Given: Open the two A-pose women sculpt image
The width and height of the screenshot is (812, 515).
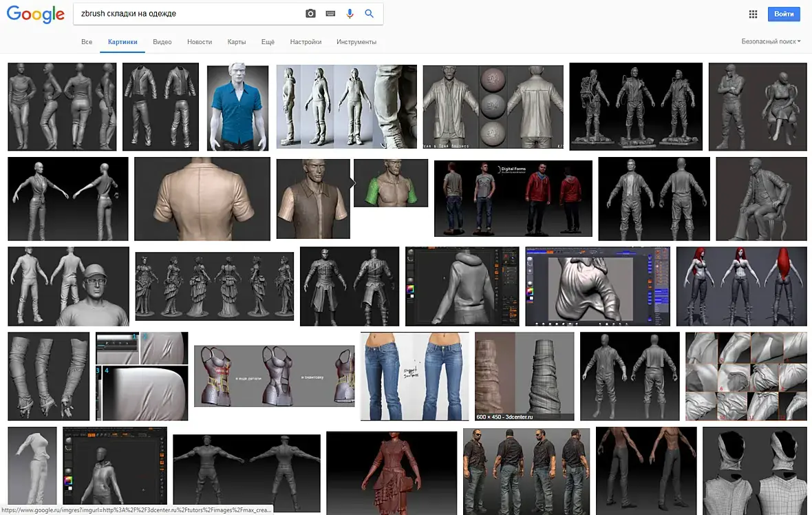Looking at the screenshot, I should coord(68,199).
